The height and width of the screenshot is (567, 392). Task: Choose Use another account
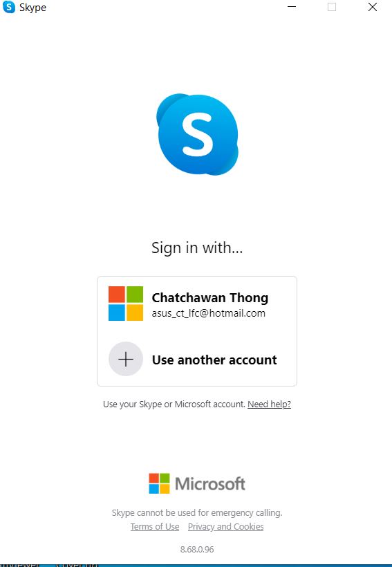[x=197, y=360]
